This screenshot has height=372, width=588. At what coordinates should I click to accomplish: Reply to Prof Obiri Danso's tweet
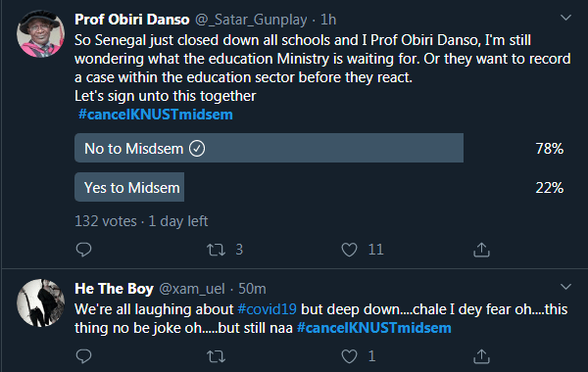point(83,250)
